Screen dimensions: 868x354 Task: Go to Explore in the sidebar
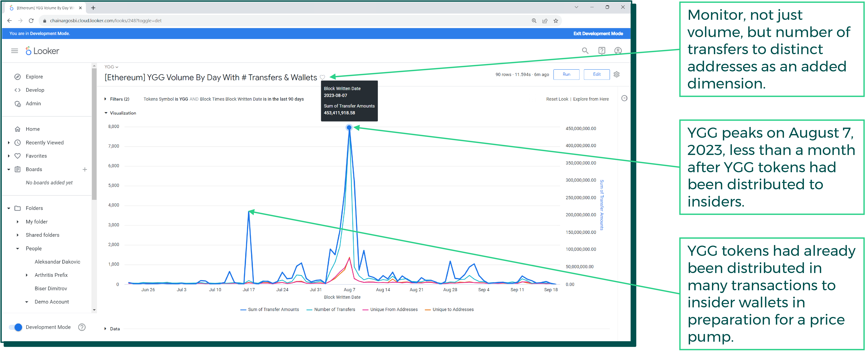(x=34, y=77)
